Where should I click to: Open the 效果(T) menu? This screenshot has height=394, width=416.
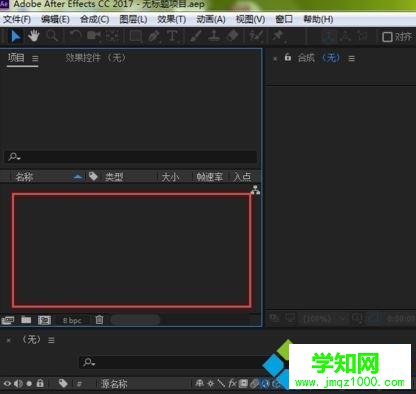pyautogui.click(x=172, y=19)
